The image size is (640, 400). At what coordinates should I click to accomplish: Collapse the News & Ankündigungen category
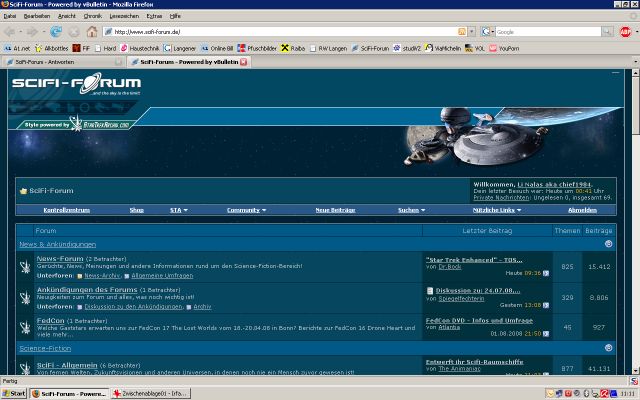click(x=609, y=243)
